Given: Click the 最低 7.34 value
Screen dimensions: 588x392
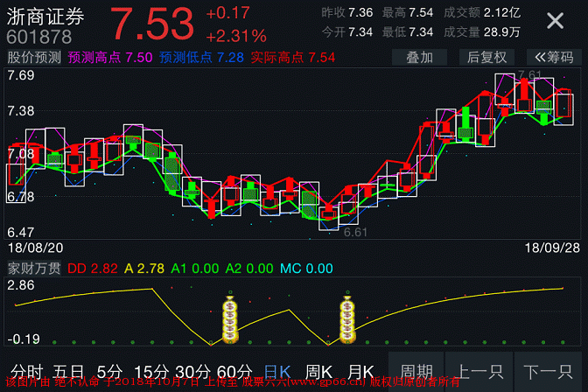Looking at the screenshot, I should click(x=408, y=32).
